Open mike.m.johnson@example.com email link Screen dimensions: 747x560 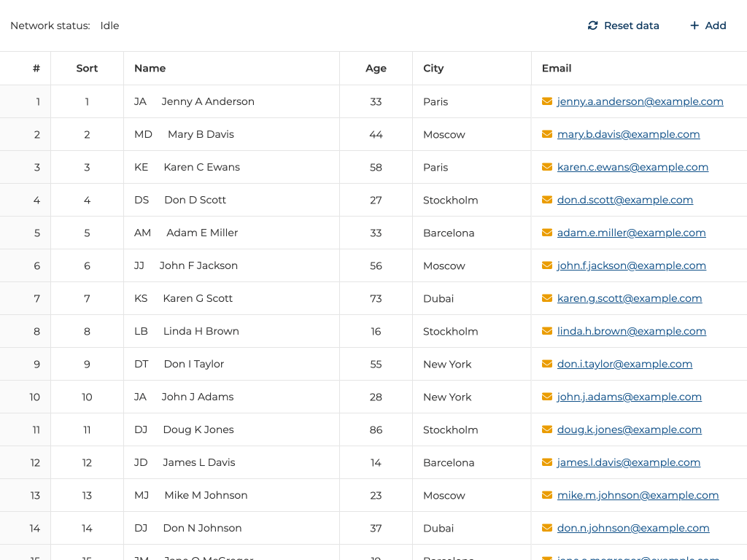638,495
